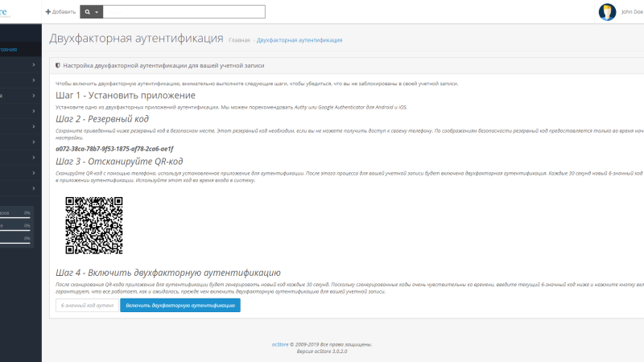Click the heading 'Шаг 3 - Отсканируйте QR-код'
This screenshot has height=362, width=644.
[x=119, y=162]
